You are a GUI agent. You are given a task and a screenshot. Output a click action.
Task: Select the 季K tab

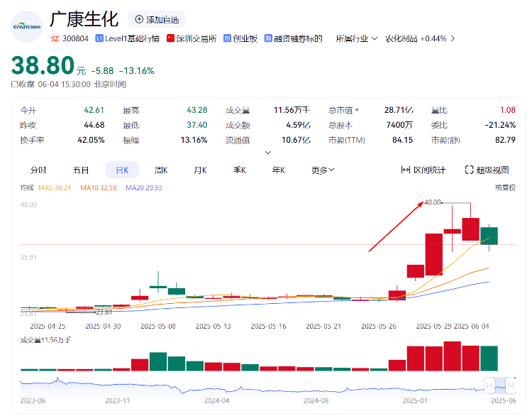click(x=240, y=170)
